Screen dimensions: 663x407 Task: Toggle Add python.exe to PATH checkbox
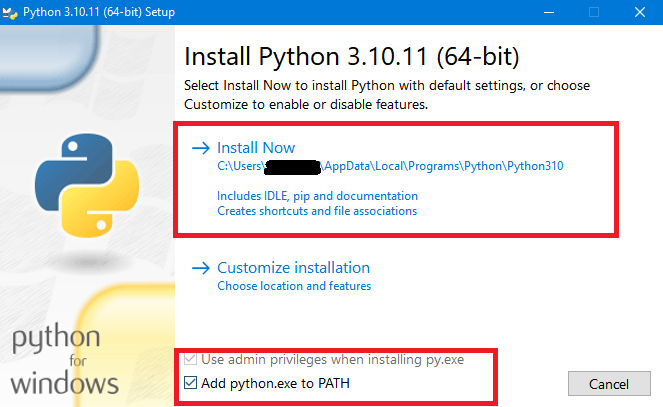coord(190,383)
